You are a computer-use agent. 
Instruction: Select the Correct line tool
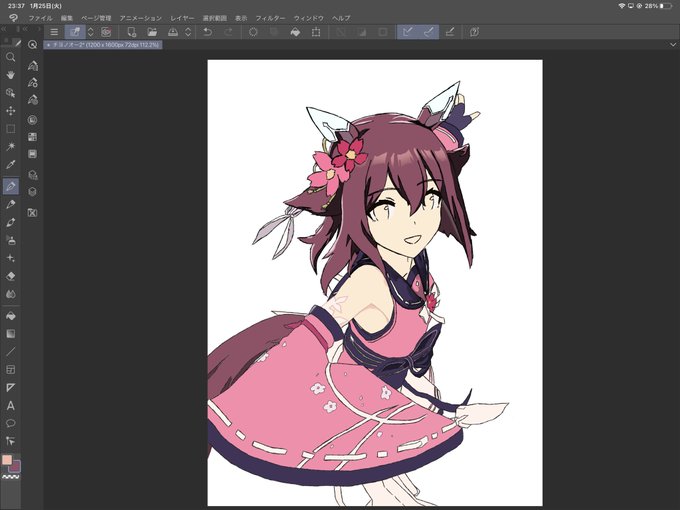(11, 441)
